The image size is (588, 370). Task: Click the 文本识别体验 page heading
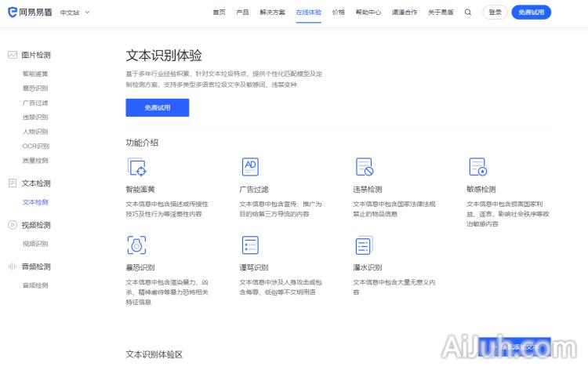click(164, 56)
